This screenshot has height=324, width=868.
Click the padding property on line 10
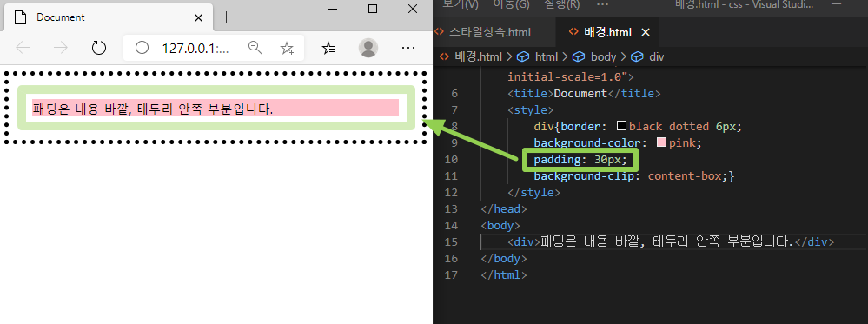[558, 160]
